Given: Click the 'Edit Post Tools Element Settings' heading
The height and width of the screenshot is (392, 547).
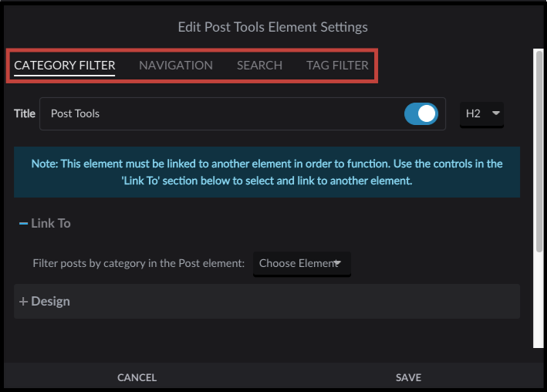Looking at the screenshot, I should (273, 27).
